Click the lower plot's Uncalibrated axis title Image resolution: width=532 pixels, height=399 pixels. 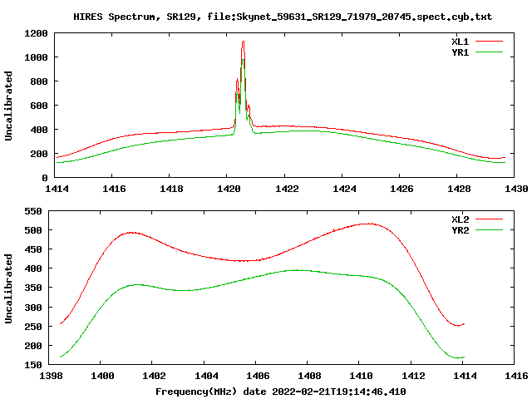8,288
